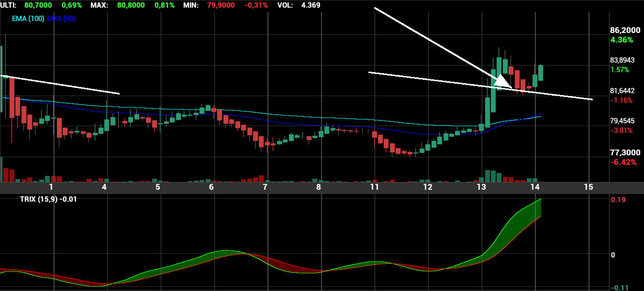Click the 86,2000 price axis label

tap(625, 30)
